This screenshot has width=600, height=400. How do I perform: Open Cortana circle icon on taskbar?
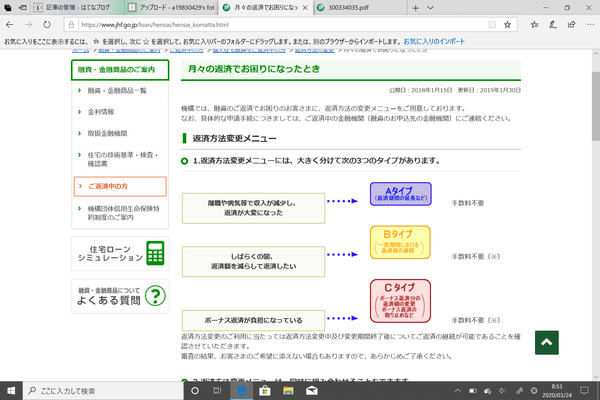point(195,391)
